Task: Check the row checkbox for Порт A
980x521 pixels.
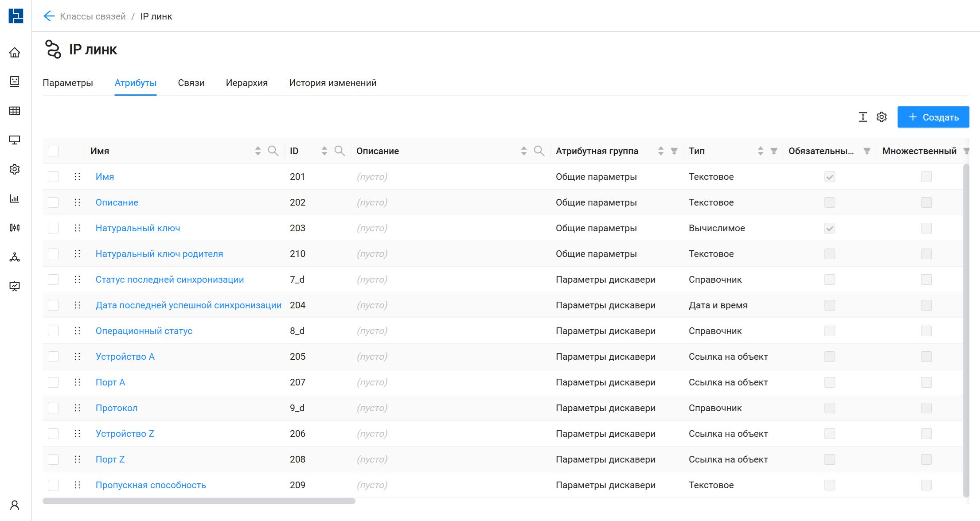Action: click(x=53, y=382)
